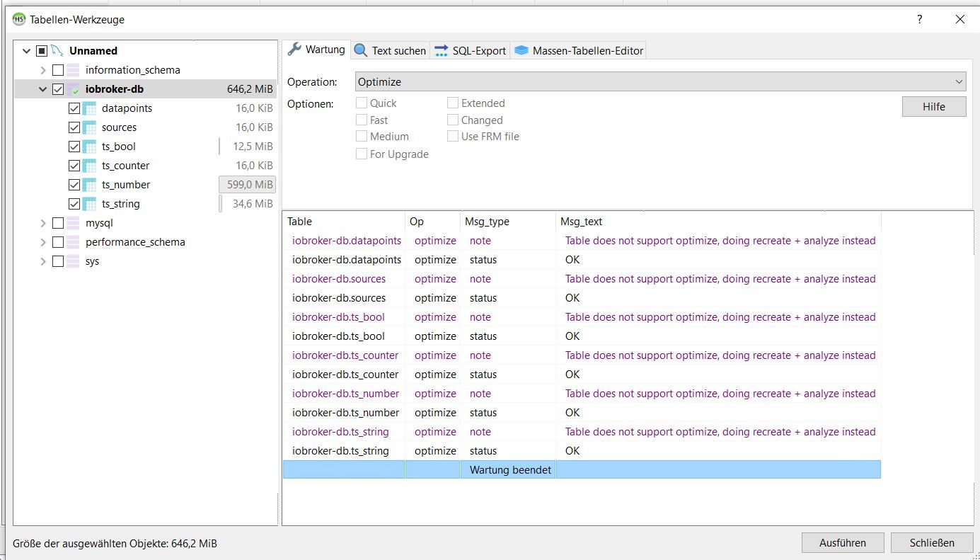Click the iobroker-db database icon

(73, 89)
